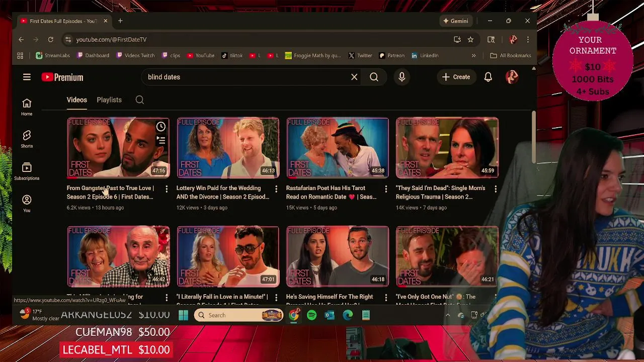Open Subscriptions in the sidebar

27,171
